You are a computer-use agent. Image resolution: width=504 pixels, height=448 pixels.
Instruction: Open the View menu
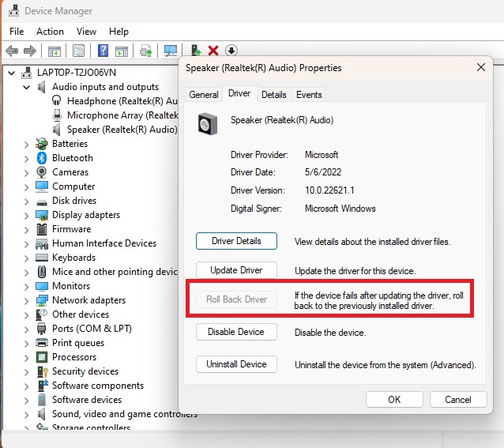(x=86, y=32)
